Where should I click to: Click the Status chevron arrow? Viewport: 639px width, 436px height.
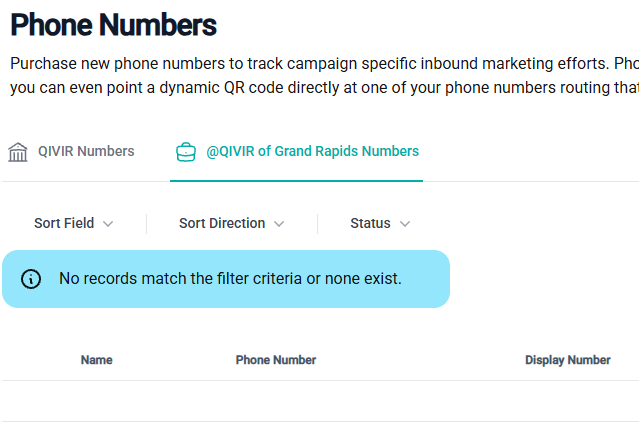pos(405,224)
